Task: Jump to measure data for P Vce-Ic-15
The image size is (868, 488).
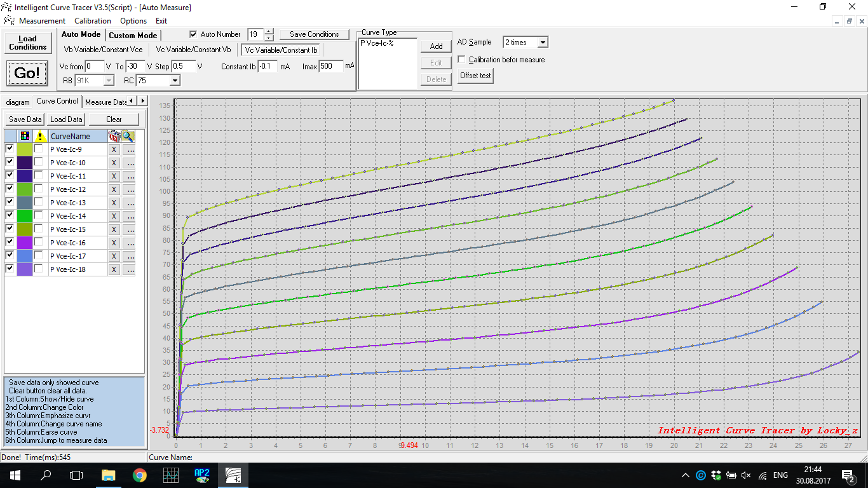Action: [129, 229]
